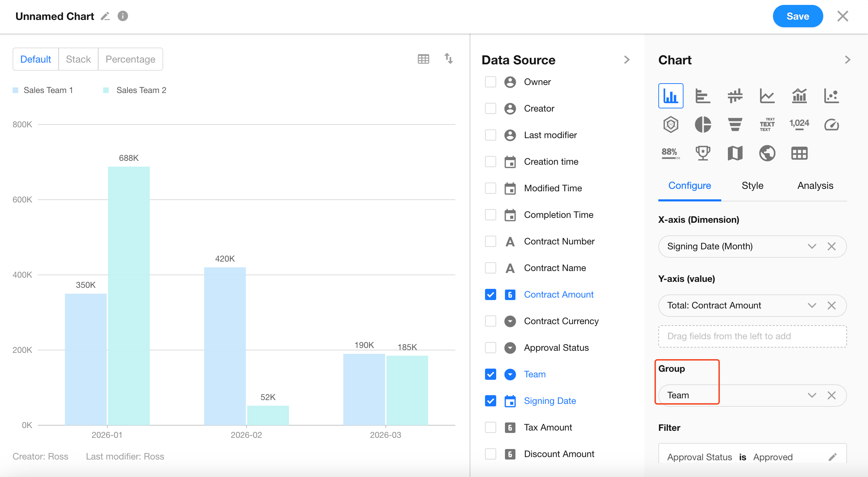
Task: Choose the world globe map icon
Action: pos(767,153)
